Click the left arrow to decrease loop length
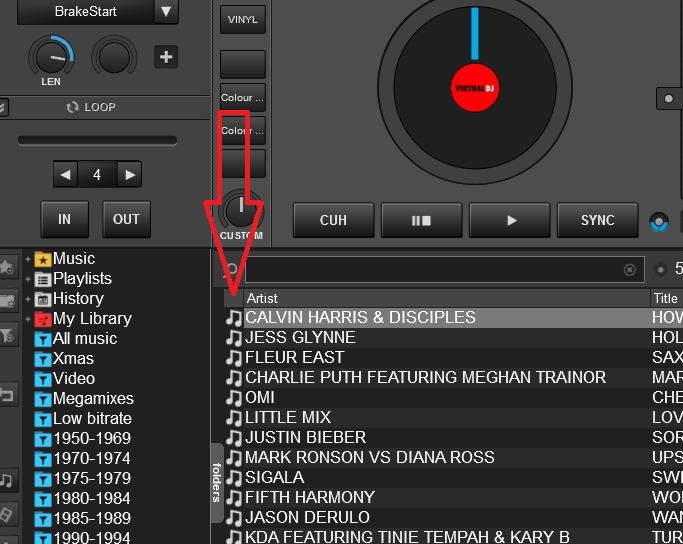The height and width of the screenshot is (544, 683). point(66,175)
